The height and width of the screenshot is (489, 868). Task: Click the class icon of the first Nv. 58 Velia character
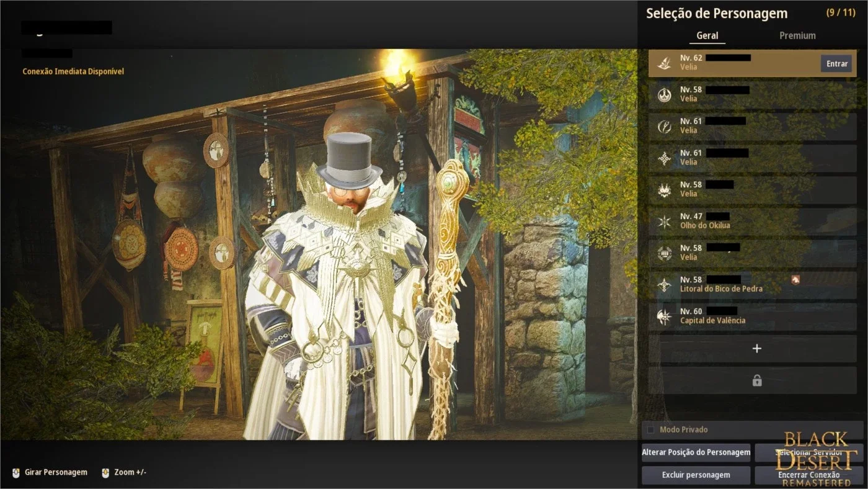pos(664,94)
